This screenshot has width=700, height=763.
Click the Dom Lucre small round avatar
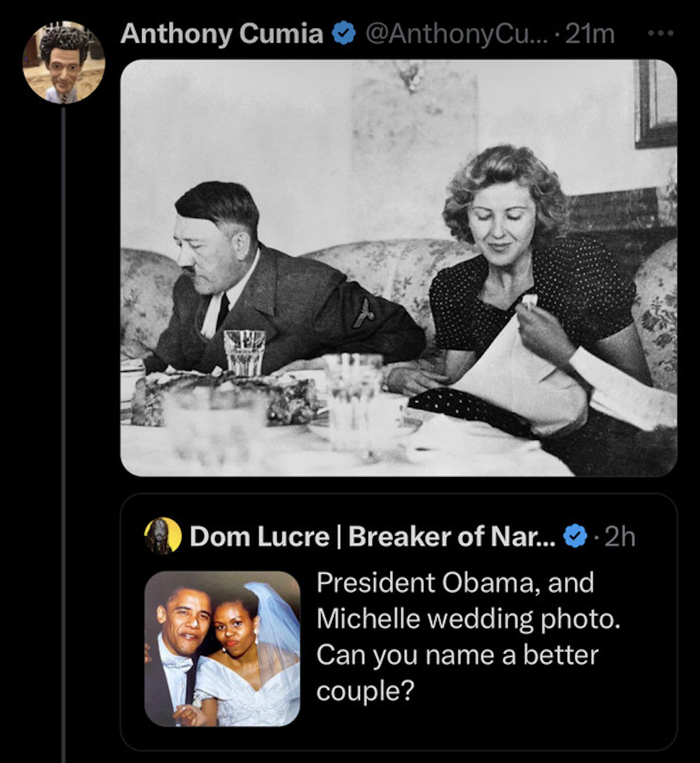[x=163, y=535]
